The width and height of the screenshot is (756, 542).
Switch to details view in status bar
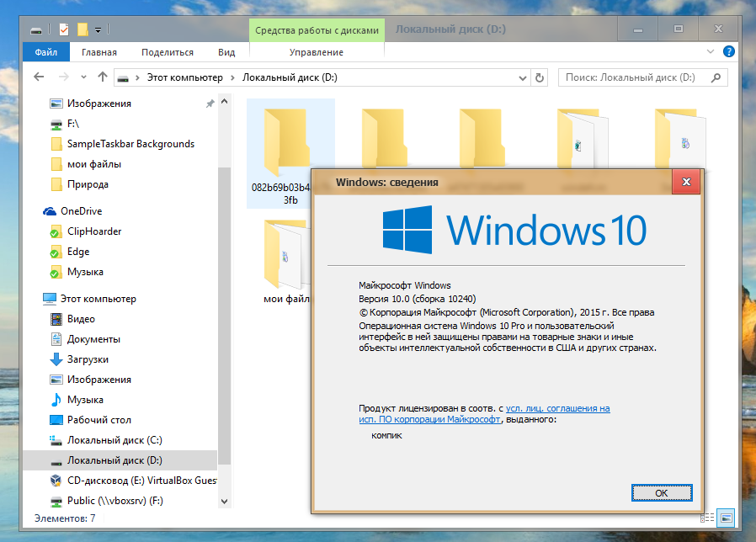(707, 518)
